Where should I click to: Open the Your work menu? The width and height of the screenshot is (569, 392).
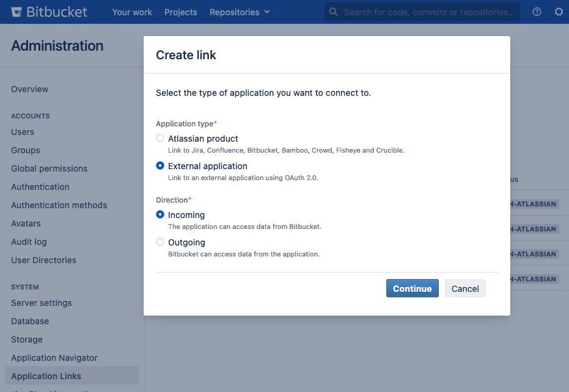(x=132, y=12)
